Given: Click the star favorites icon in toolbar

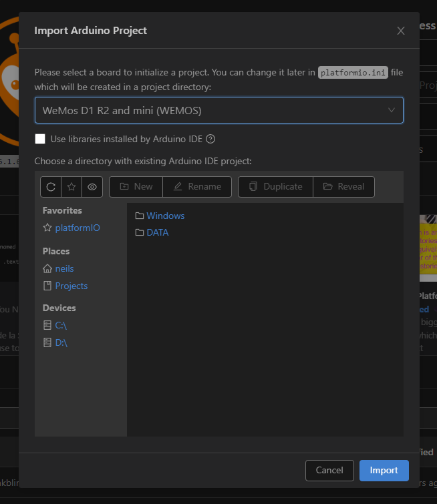Looking at the screenshot, I should (71, 187).
